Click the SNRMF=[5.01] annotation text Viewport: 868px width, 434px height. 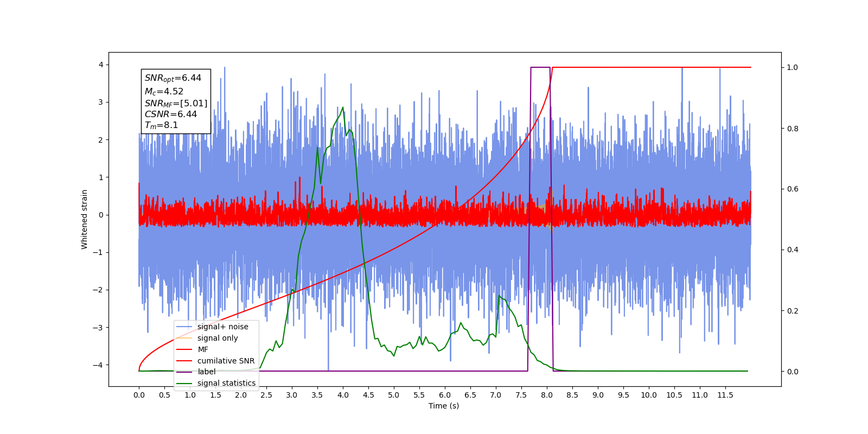pos(176,103)
